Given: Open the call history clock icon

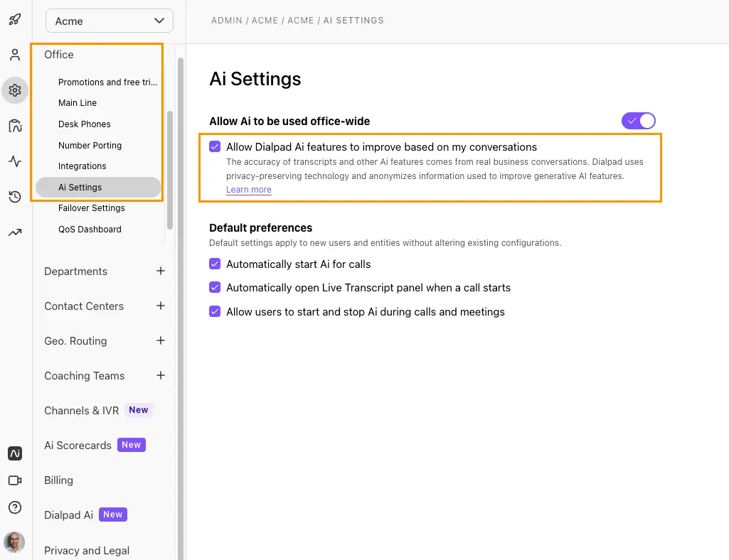Looking at the screenshot, I should coord(15,197).
